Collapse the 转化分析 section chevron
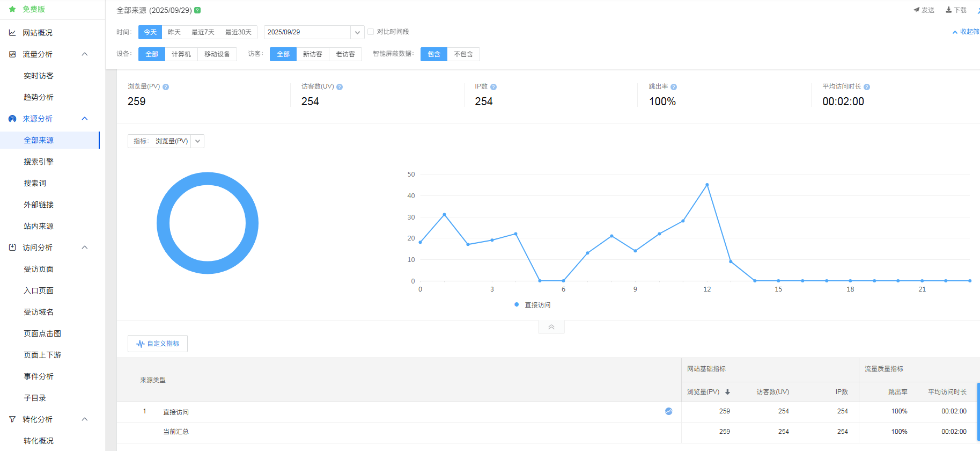Image resolution: width=980 pixels, height=451 pixels. pos(85,419)
